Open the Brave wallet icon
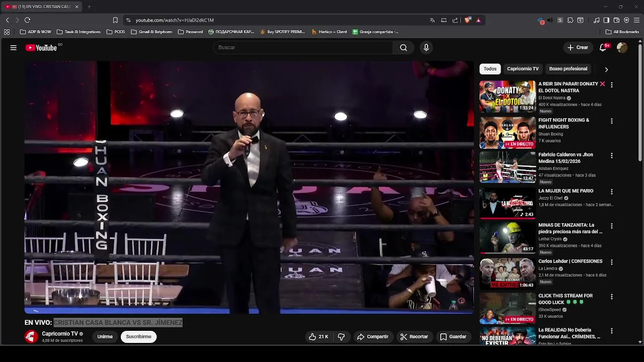The image size is (644, 362). [616, 20]
